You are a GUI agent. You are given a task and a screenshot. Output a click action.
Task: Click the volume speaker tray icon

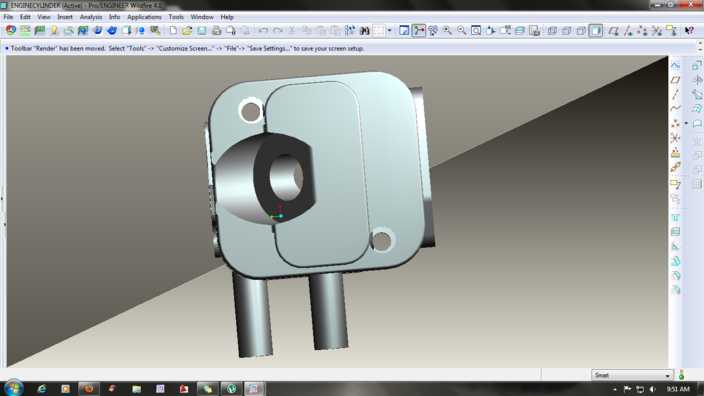click(x=652, y=389)
